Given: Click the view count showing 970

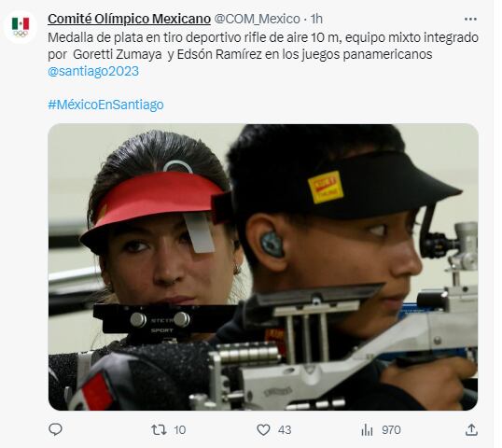Looking at the screenshot, I should coord(391,429).
